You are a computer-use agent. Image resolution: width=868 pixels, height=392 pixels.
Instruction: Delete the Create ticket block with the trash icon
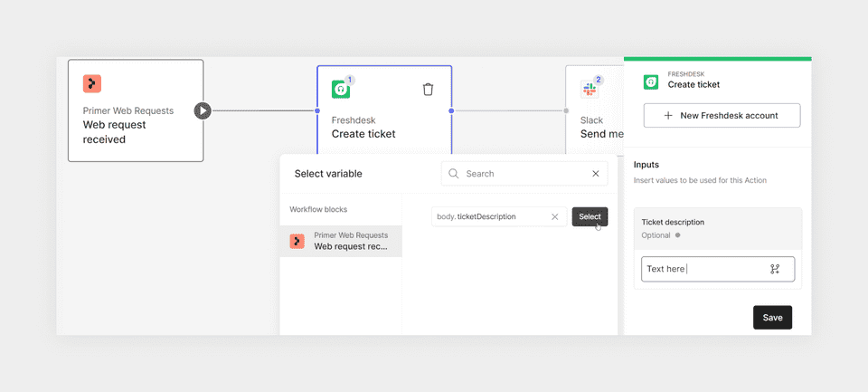click(428, 90)
